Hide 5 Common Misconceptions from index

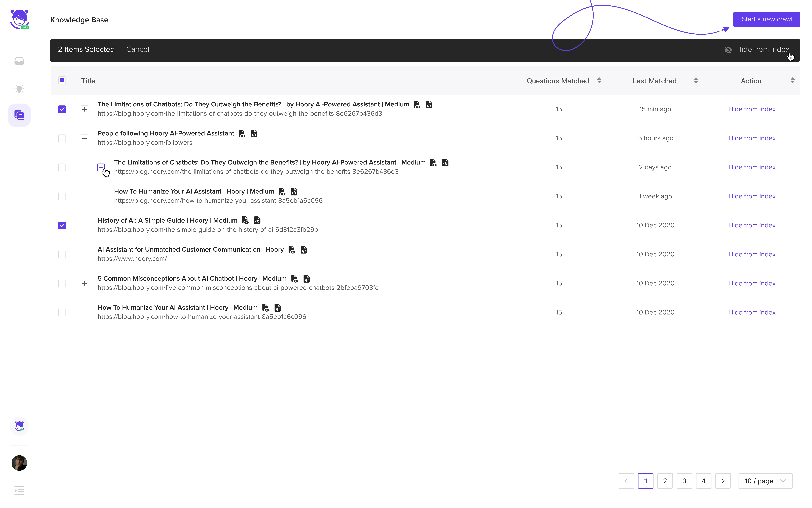pyautogui.click(x=752, y=283)
